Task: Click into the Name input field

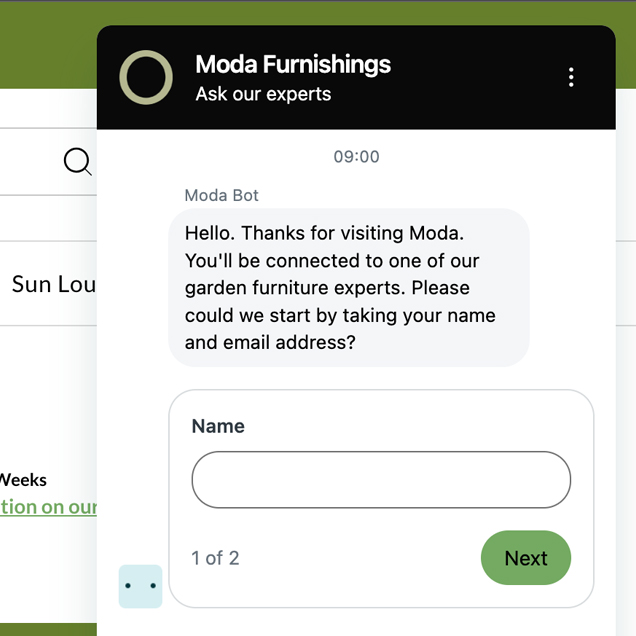Action: (x=381, y=479)
